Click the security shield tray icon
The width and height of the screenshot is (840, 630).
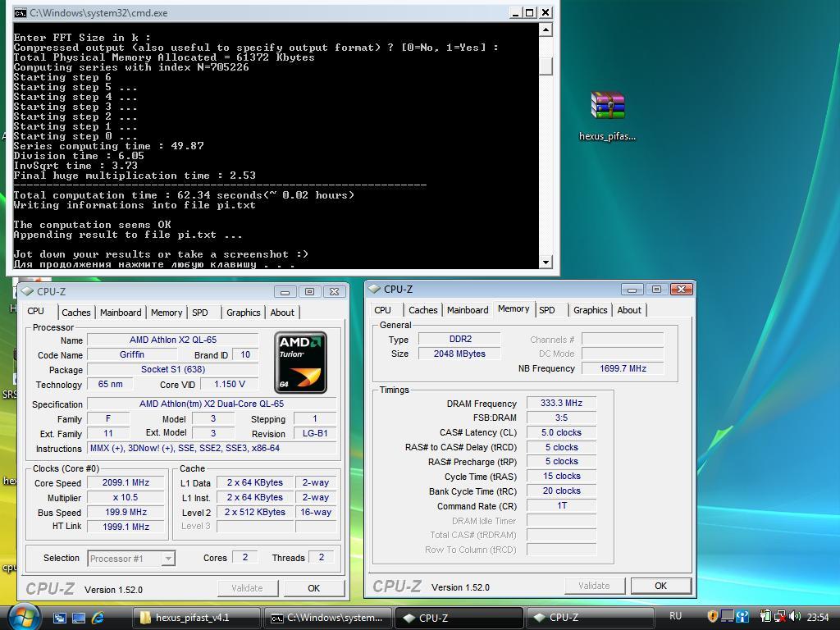pos(712,617)
